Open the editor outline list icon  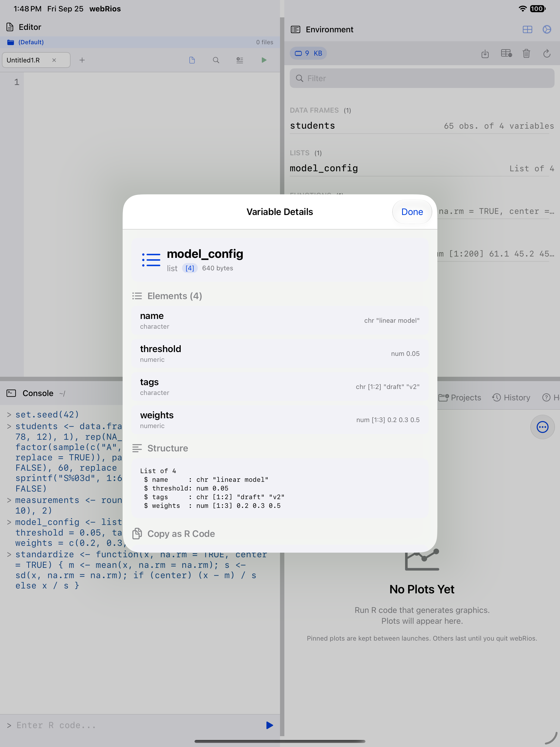click(240, 60)
